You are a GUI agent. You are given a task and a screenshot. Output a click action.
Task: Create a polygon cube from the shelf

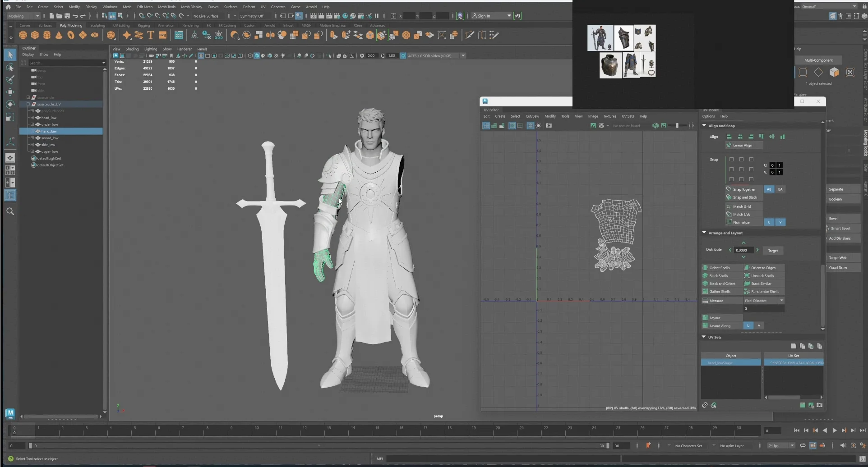click(35, 35)
